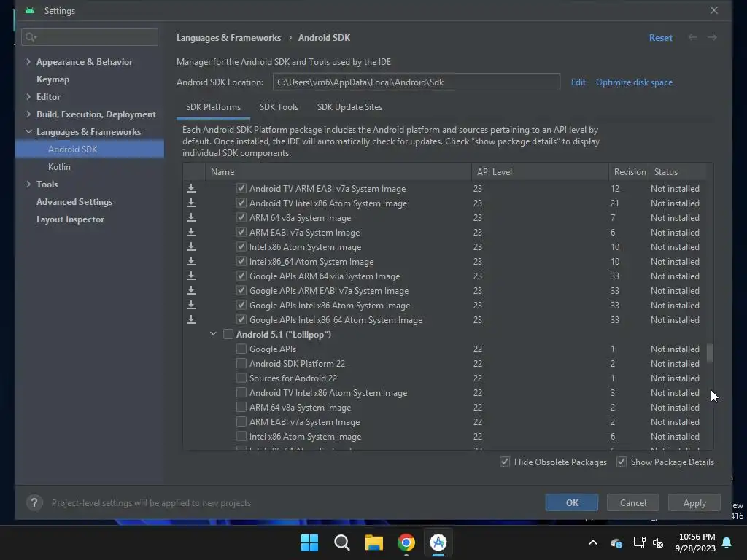Click Edit link for SDK location
Screen dimensions: 747x560
pos(578,82)
